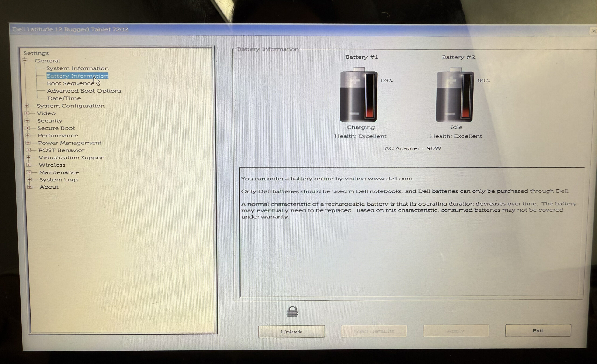Expand the Virtualization Support node
597x364 pixels.
click(28, 158)
